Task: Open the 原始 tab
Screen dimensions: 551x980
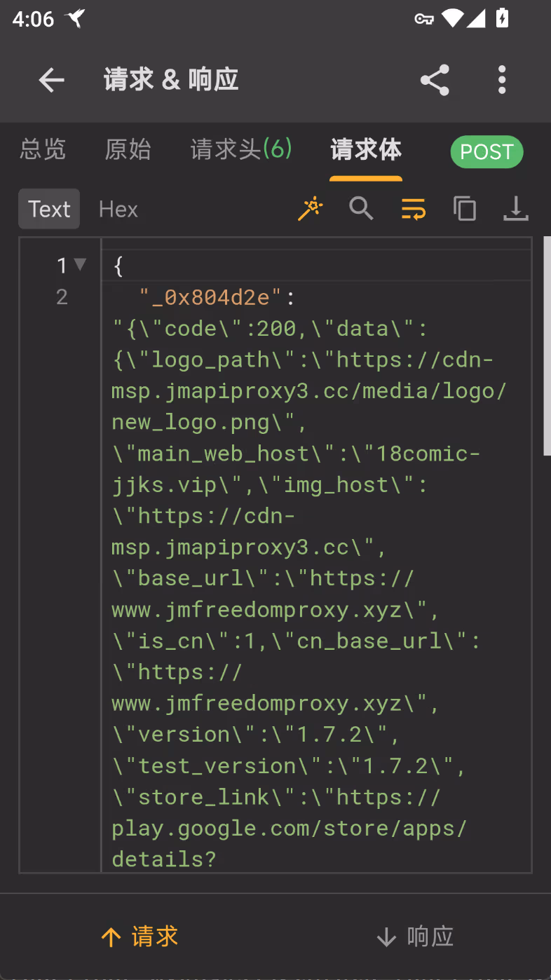Action: click(128, 149)
